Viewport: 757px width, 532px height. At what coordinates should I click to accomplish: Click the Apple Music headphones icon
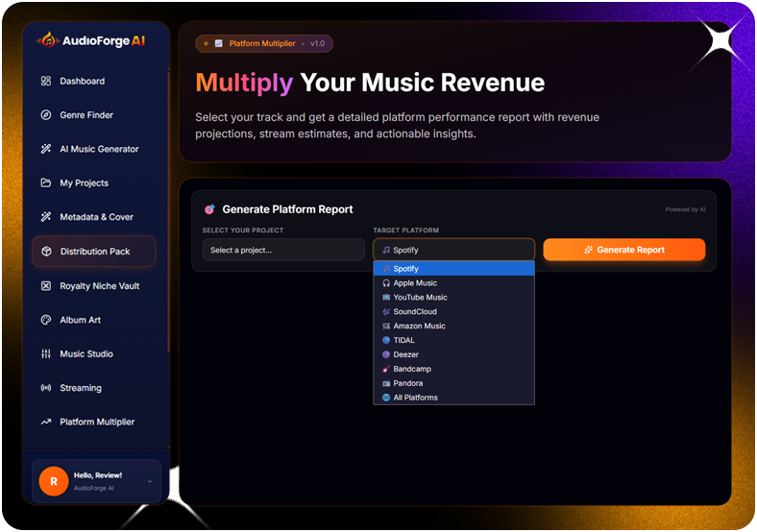coord(386,283)
